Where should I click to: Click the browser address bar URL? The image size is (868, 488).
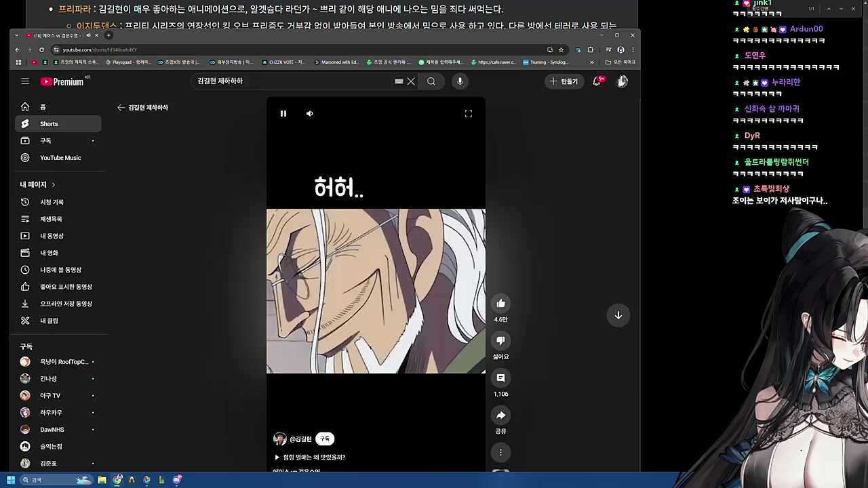[x=100, y=49]
